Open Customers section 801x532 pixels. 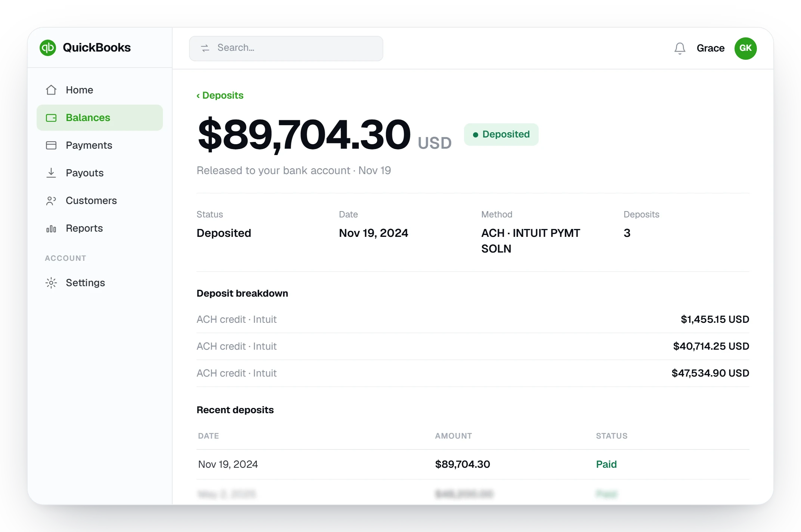click(100, 201)
